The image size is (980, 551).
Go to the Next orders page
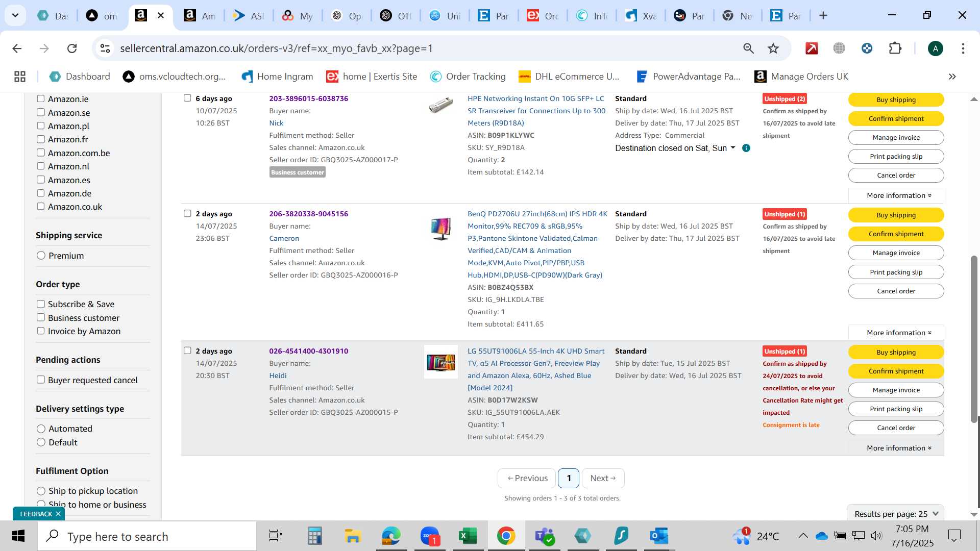pos(603,478)
